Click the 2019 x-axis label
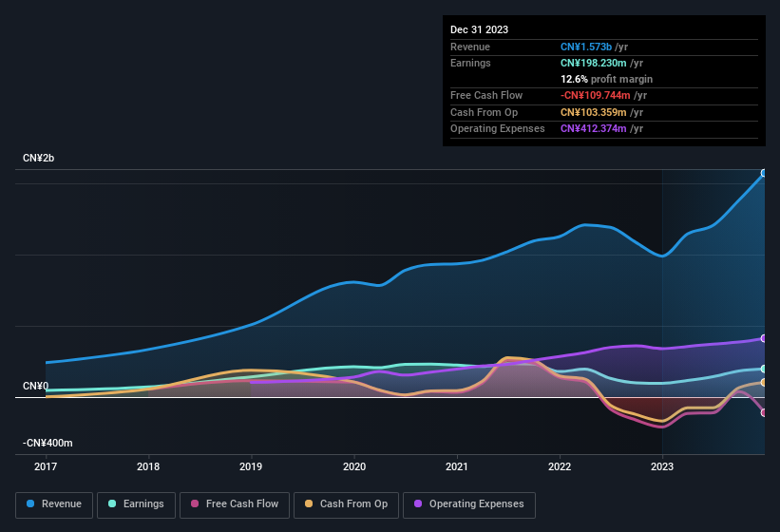 pos(251,466)
